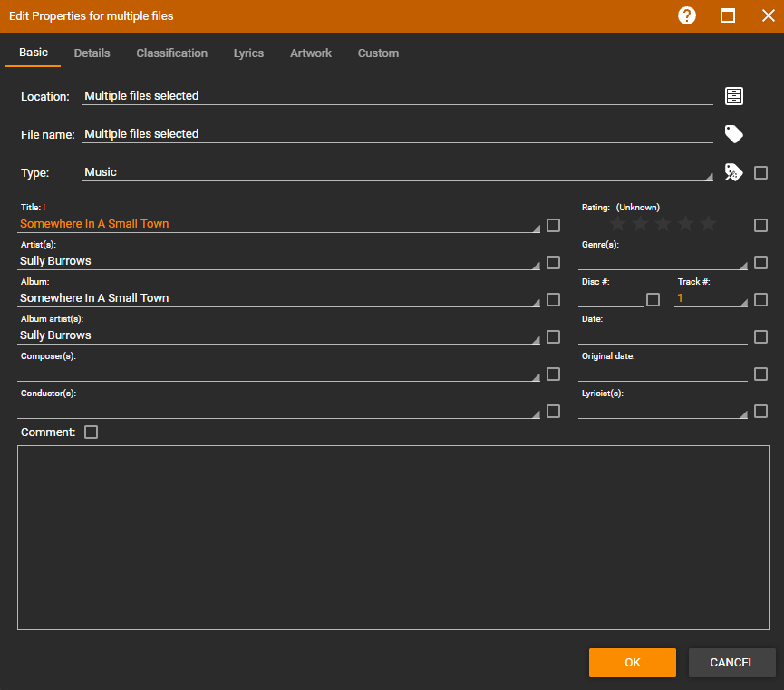Toggle the Rating checkbox

point(760,225)
